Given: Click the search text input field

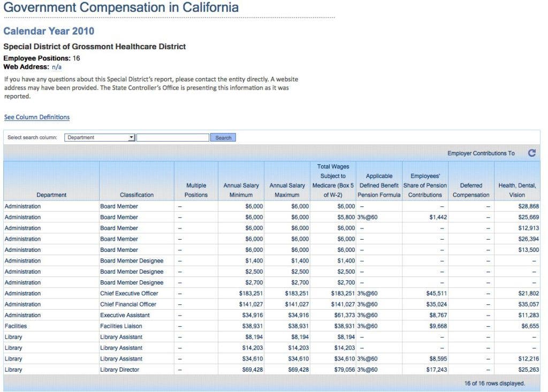Looking at the screenshot, I should point(173,137).
